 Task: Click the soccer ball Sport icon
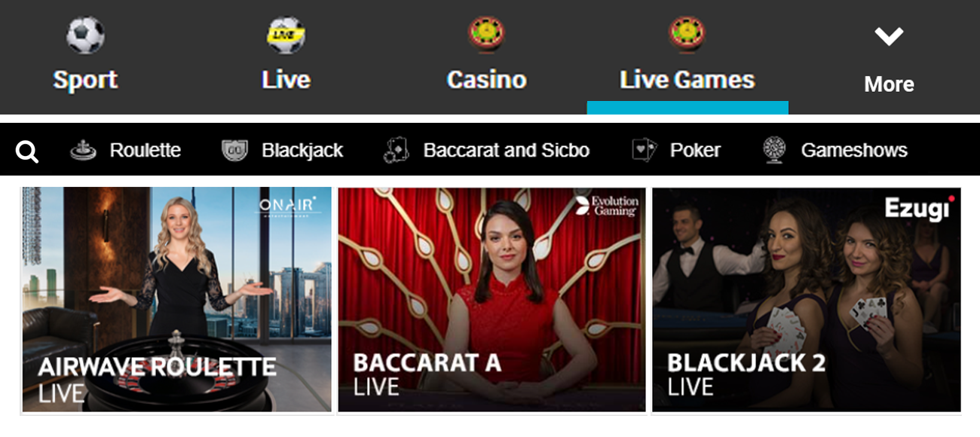[85, 35]
